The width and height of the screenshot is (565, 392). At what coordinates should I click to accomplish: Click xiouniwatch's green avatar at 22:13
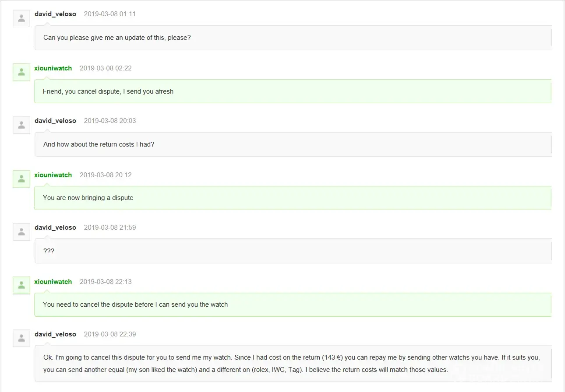tap(21, 286)
